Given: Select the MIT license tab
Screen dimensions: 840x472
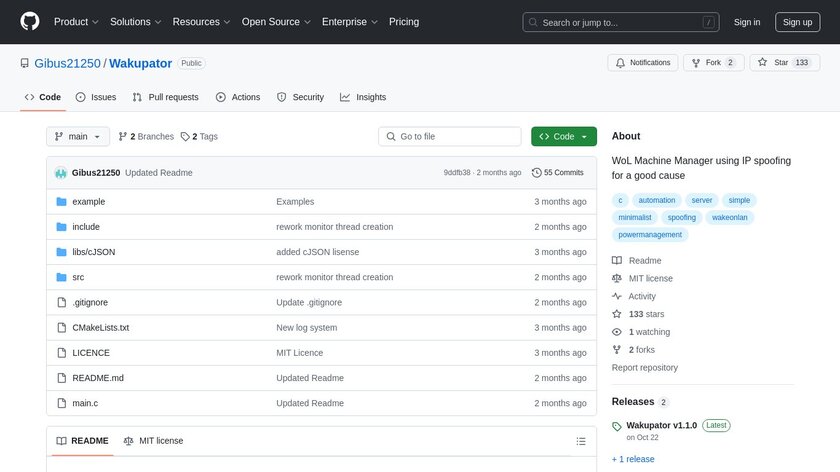Looking at the screenshot, I should click(153, 441).
